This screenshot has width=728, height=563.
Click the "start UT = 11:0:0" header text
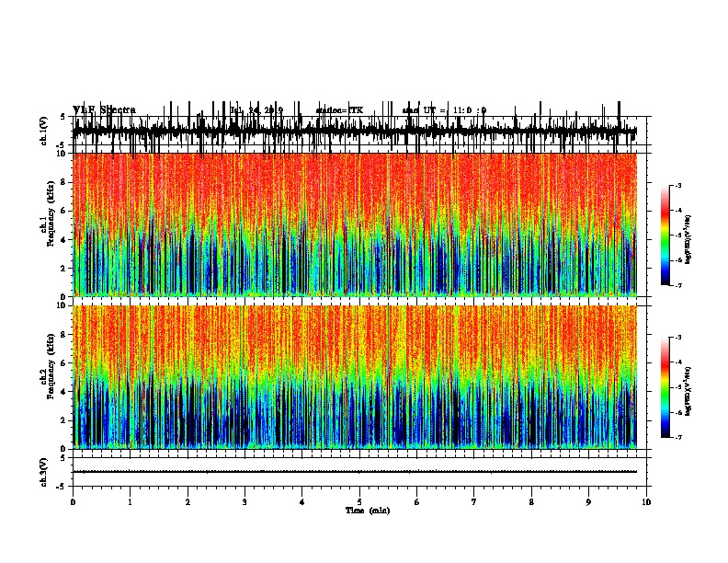click(x=444, y=110)
